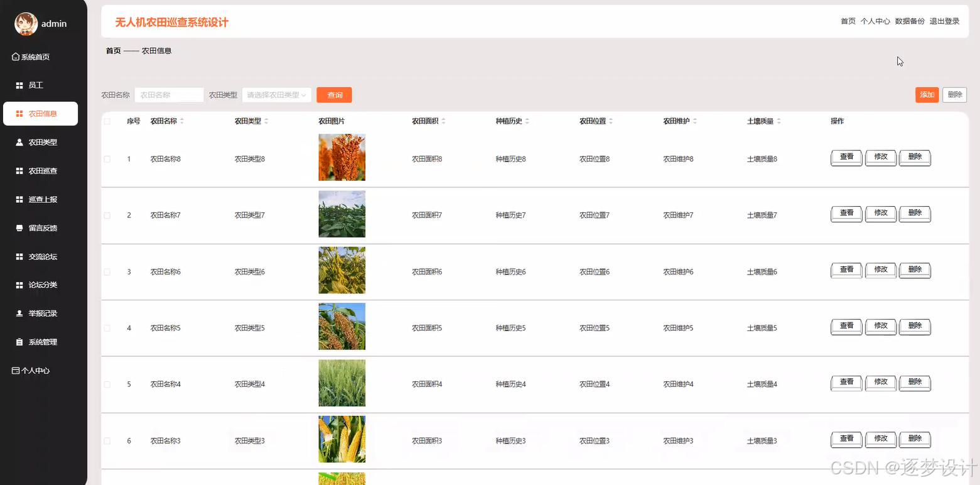Open 个人中心 from the top-right header

[x=875, y=21]
